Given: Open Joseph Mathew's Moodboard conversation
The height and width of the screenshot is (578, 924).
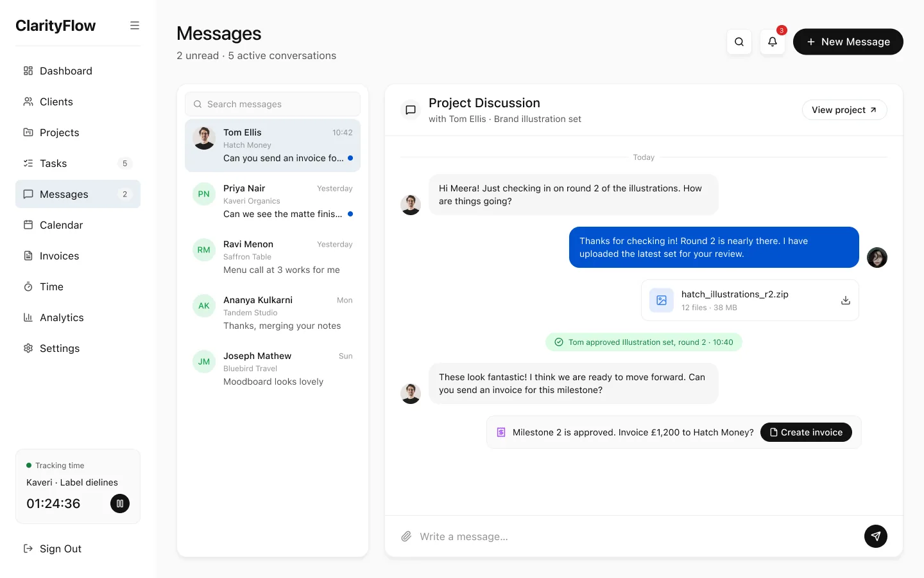Looking at the screenshot, I should [273, 369].
